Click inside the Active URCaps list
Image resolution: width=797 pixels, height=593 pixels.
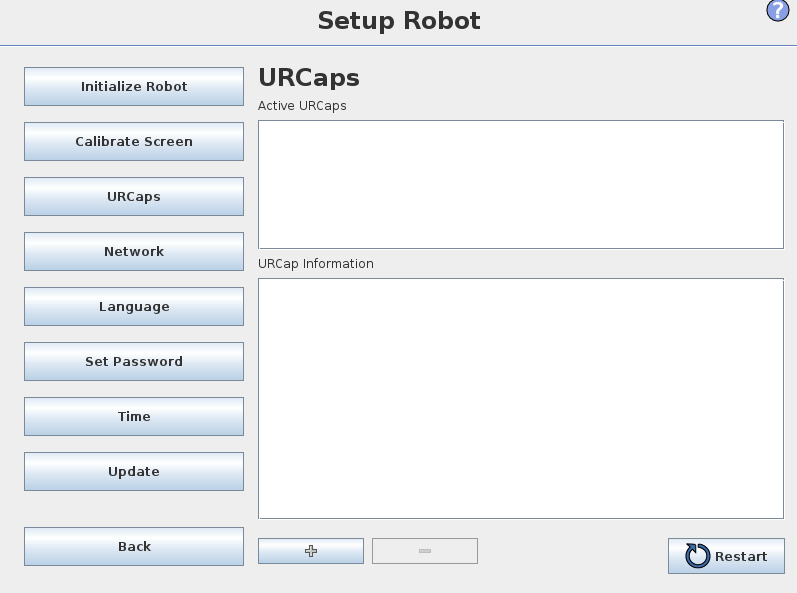521,184
